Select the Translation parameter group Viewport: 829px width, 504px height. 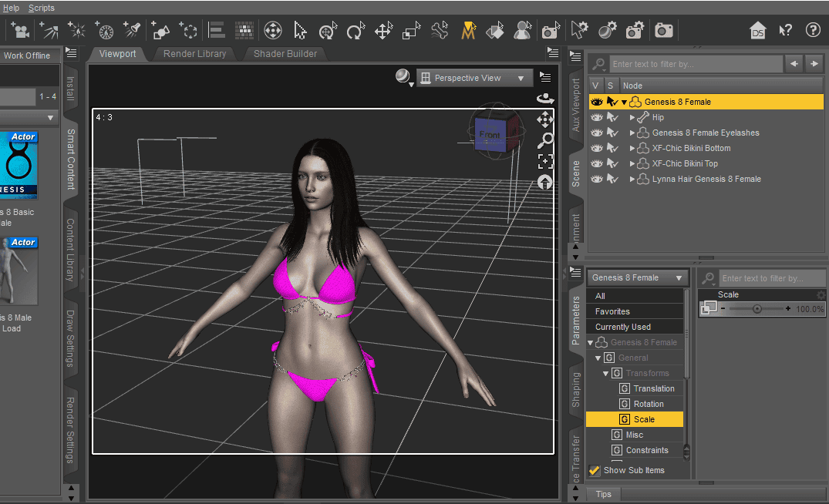[651, 388]
